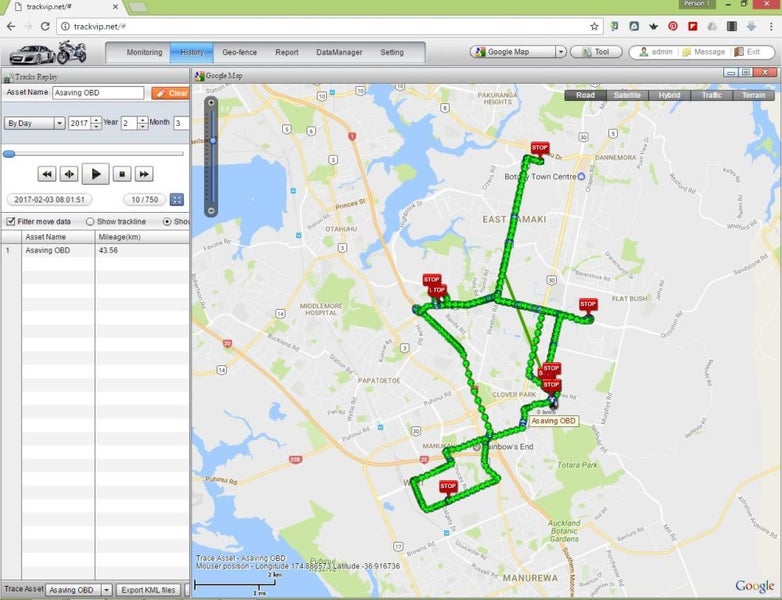Image resolution: width=782 pixels, height=600 pixels.
Task: Click the Asset Name column header
Action: [x=58, y=237]
